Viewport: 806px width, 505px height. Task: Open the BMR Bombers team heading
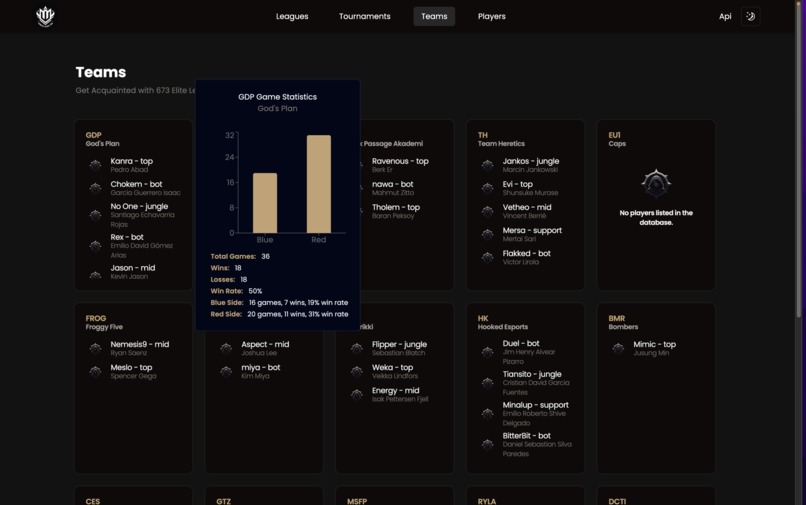623,322
